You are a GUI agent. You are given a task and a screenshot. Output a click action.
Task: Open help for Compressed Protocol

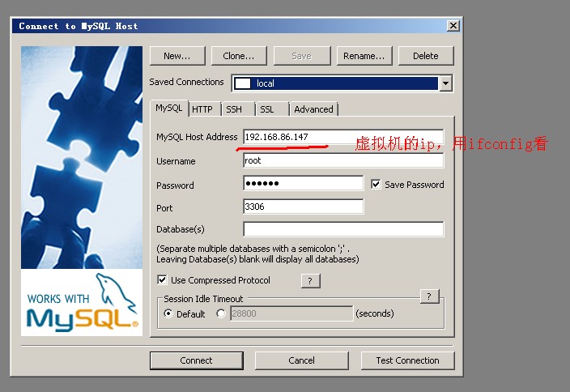tap(310, 281)
